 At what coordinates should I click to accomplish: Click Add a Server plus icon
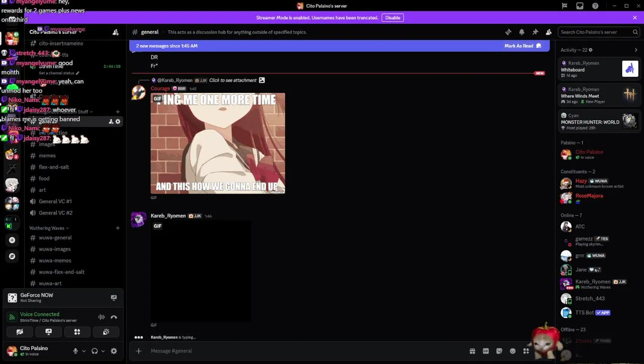(12, 240)
